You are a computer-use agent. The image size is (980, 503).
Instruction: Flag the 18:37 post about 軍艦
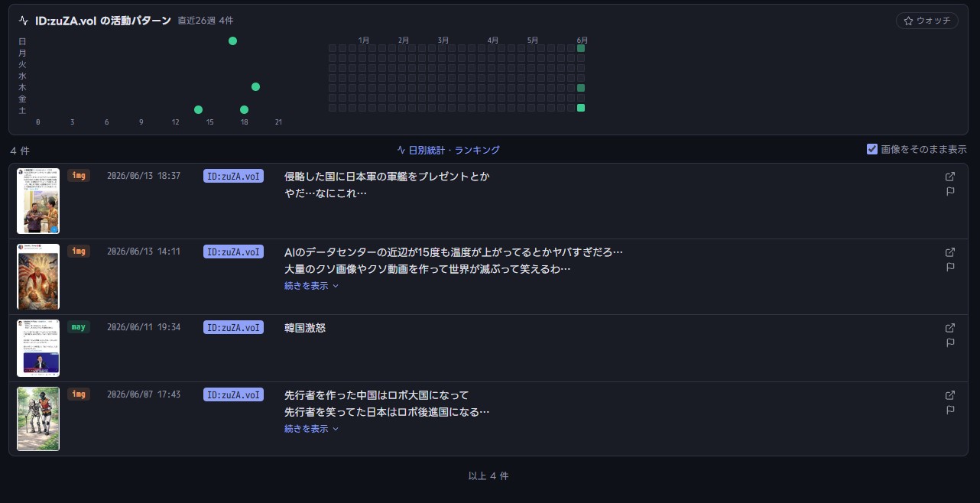pos(950,192)
